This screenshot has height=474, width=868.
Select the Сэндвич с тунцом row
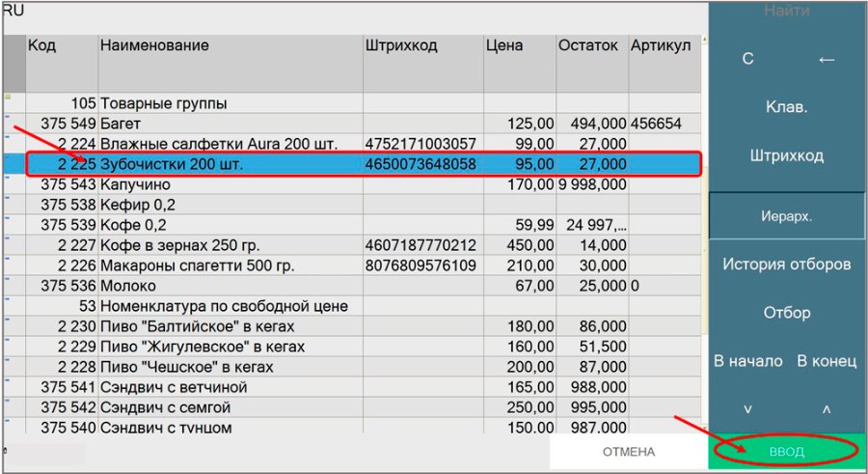point(352,427)
